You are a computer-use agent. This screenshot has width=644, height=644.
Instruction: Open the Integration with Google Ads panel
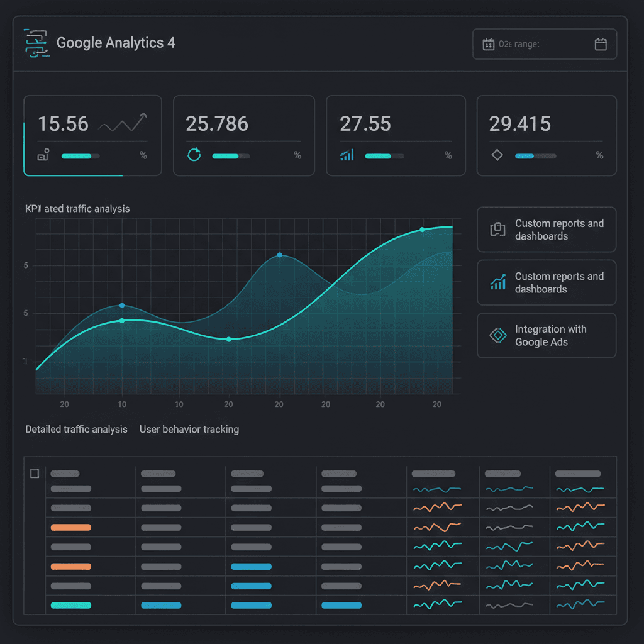pyautogui.click(x=546, y=335)
